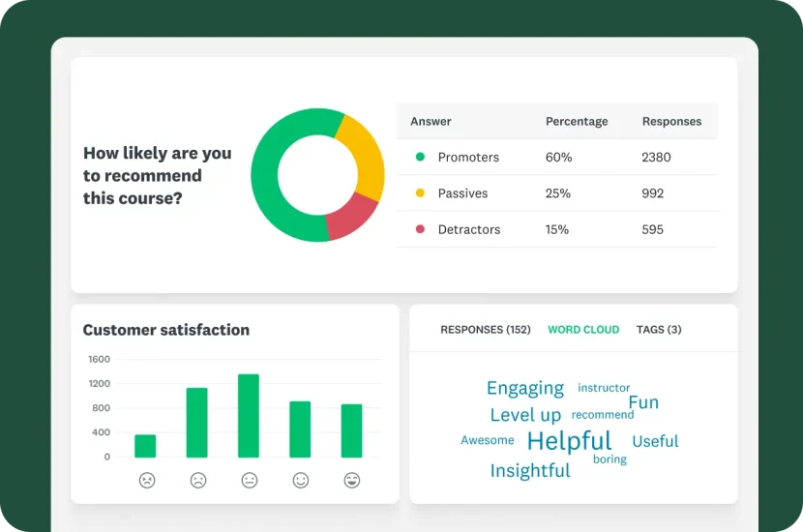
Task: Click the Percentage column header
Action: pos(577,122)
